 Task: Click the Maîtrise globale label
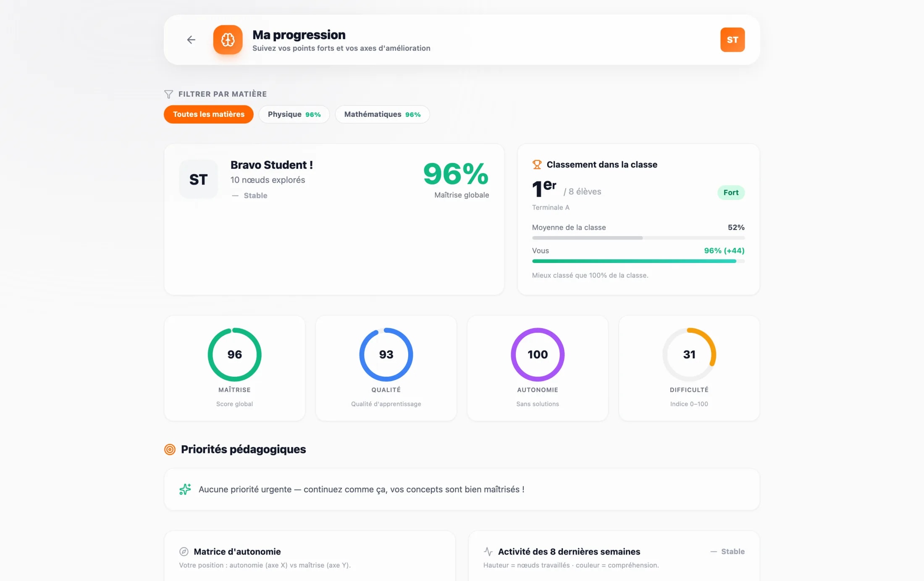tap(462, 195)
